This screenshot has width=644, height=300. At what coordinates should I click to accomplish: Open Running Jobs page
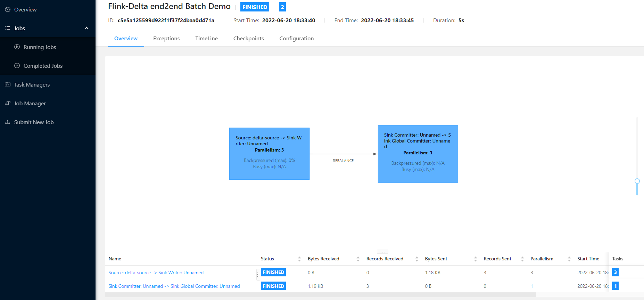[48, 47]
